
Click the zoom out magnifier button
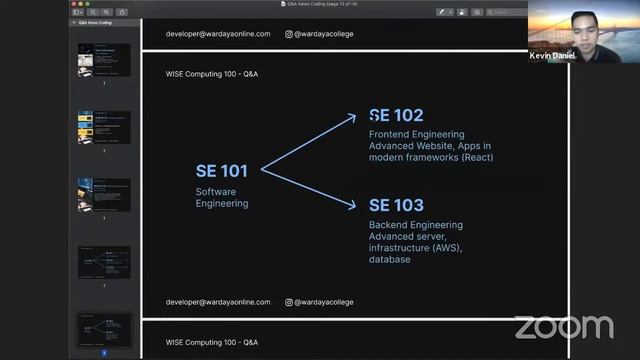click(93, 12)
